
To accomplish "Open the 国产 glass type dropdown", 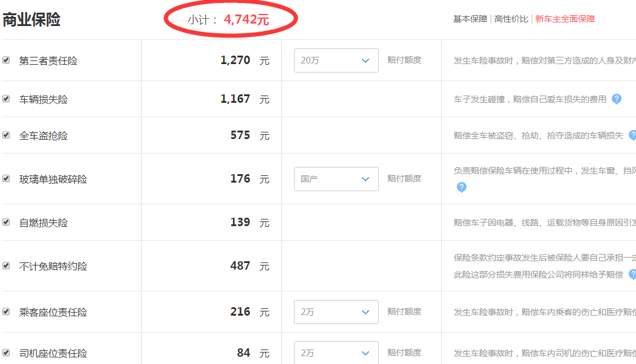I will click(336, 179).
